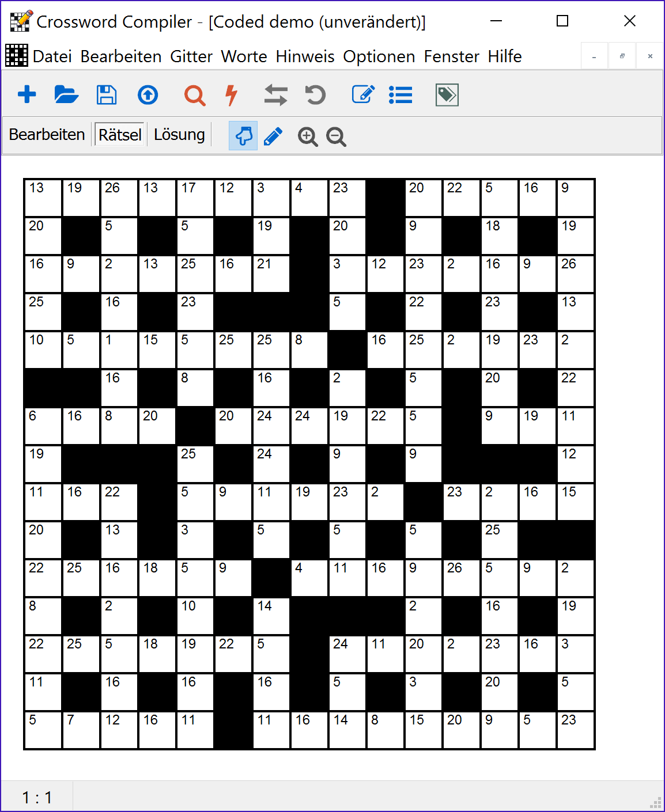Toggle the hand pointer mode
This screenshot has width=665, height=812.
(243, 136)
